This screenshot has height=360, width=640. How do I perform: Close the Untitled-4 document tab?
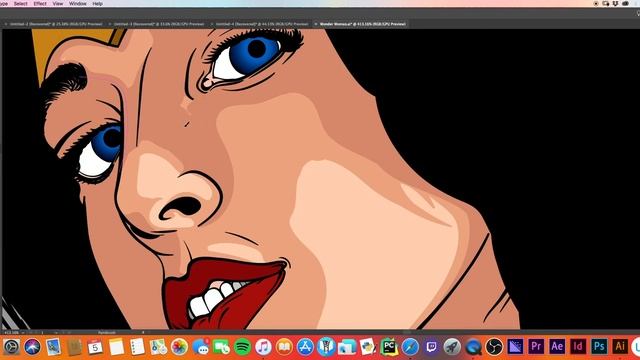click(212, 24)
